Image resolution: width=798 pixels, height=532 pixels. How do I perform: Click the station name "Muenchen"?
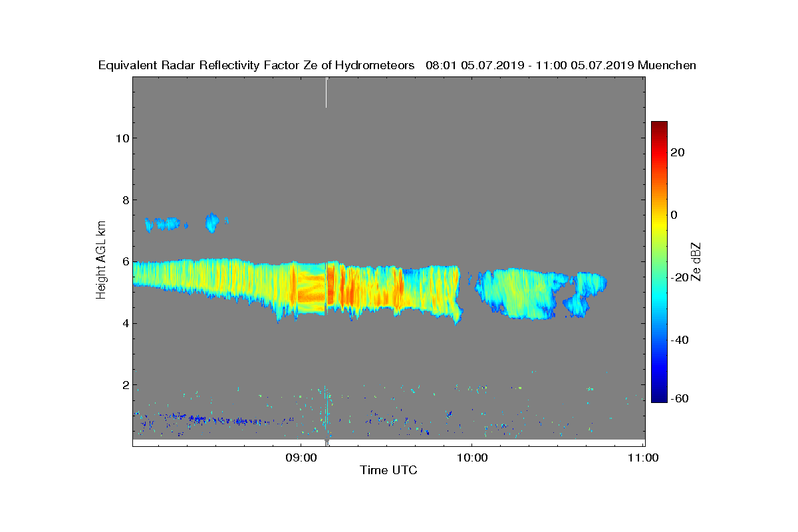pos(667,65)
